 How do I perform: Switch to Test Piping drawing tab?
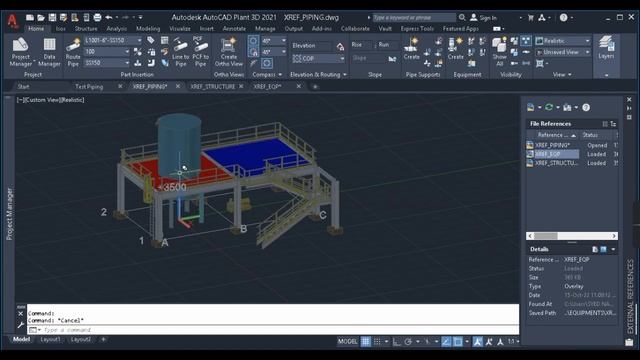[89, 87]
